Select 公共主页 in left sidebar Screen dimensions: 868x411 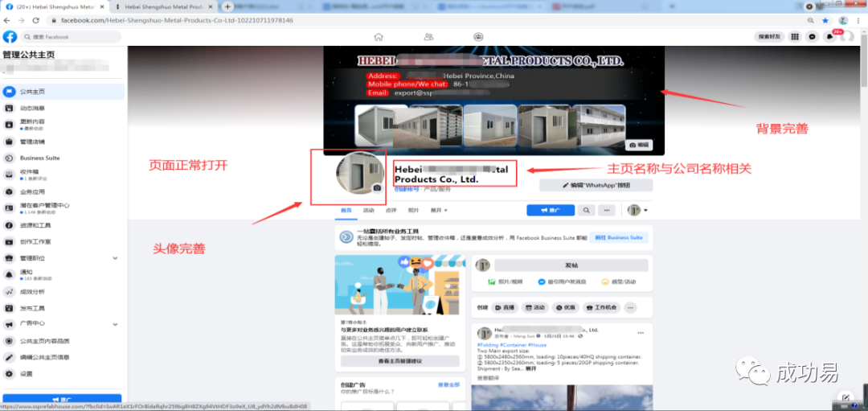point(63,92)
